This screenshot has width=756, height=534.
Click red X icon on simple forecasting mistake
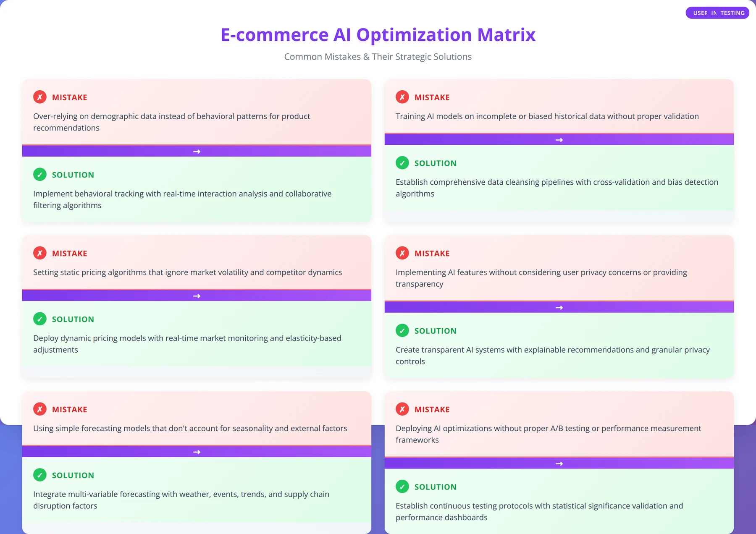(x=40, y=409)
